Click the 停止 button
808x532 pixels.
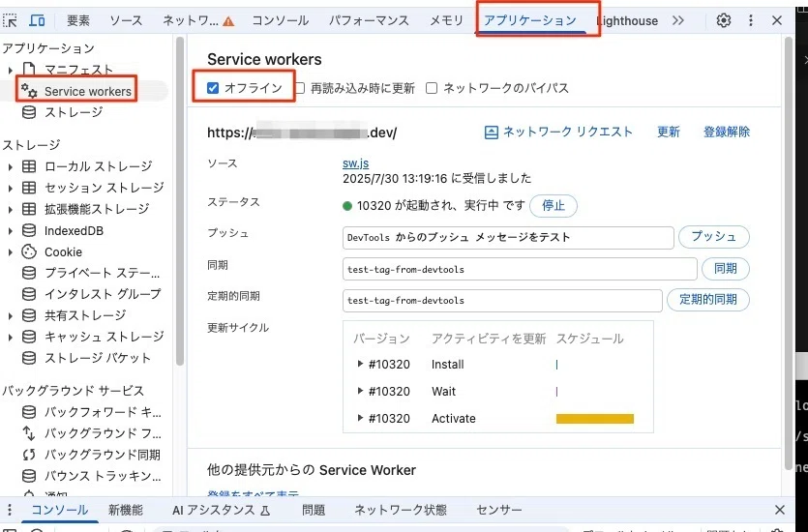tap(554, 205)
